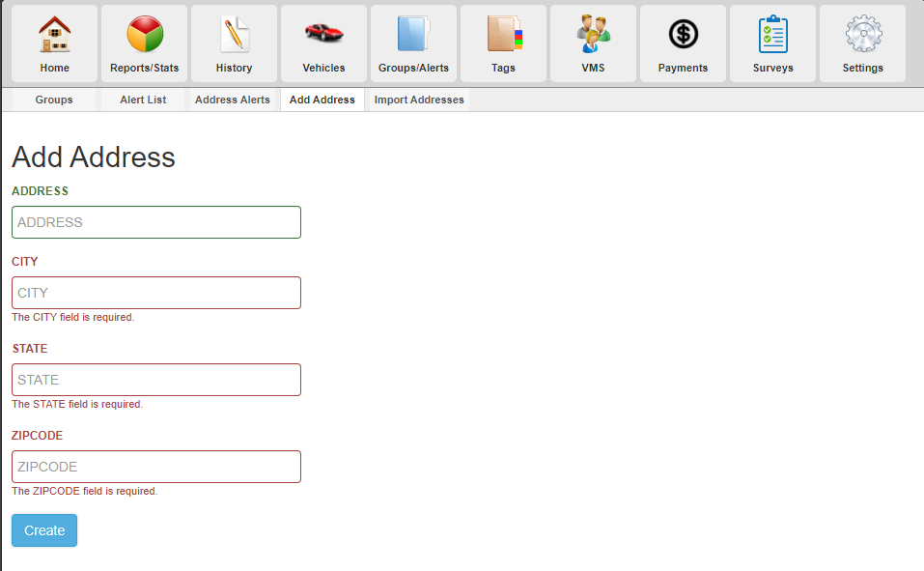Select the red ZIPCODE field label
This screenshot has height=571, width=924.
pyautogui.click(x=37, y=436)
